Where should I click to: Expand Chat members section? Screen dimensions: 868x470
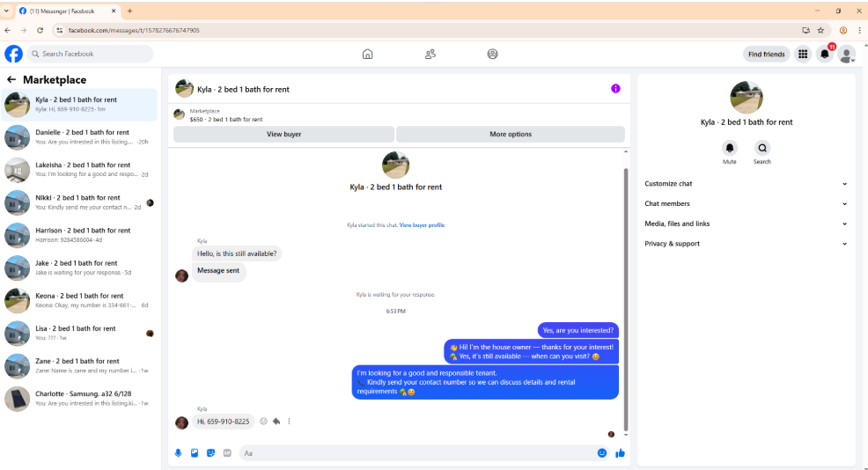pyautogui.click(x=746, y=203)
